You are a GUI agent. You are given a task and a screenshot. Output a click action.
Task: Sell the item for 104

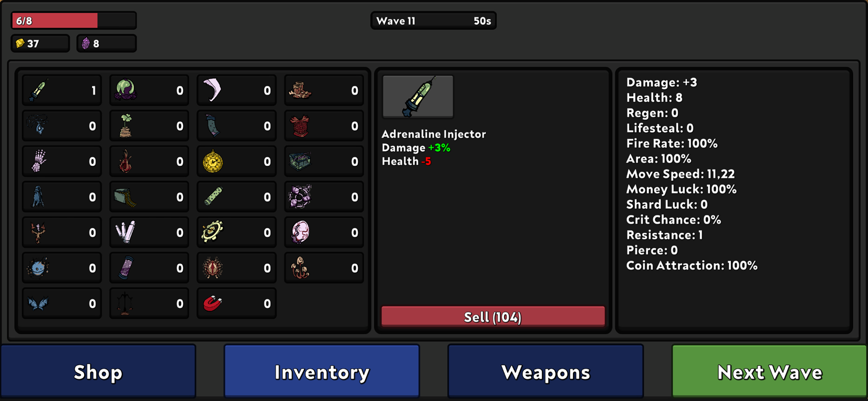[x=493, y=316]
